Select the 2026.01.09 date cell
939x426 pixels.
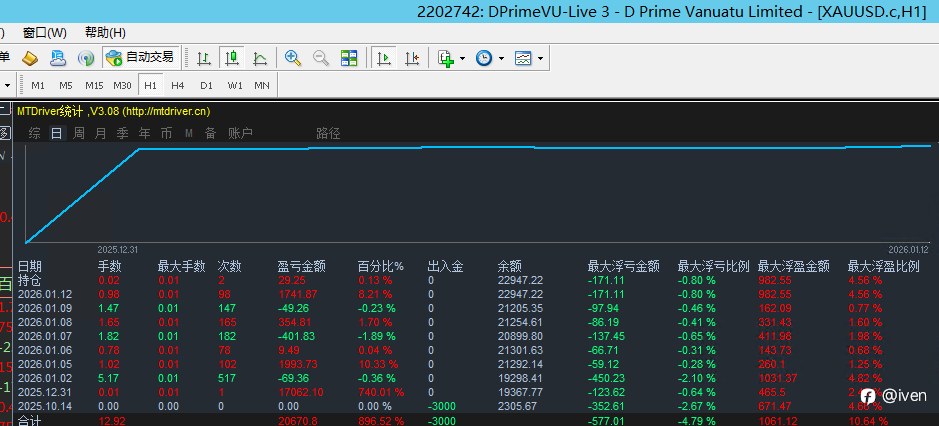(x=46, y=308)
